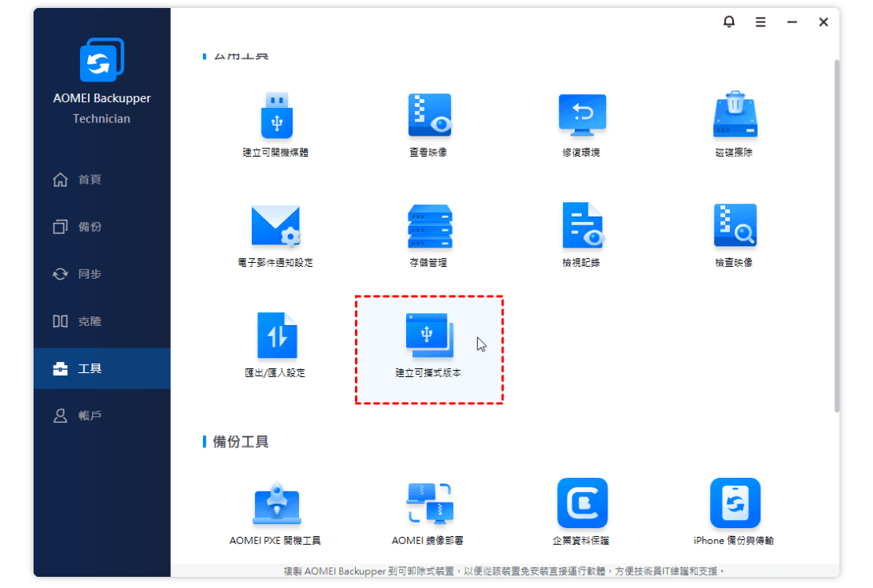
Task: Open the 克隆 clone section
Action: (x=102, y=321)
